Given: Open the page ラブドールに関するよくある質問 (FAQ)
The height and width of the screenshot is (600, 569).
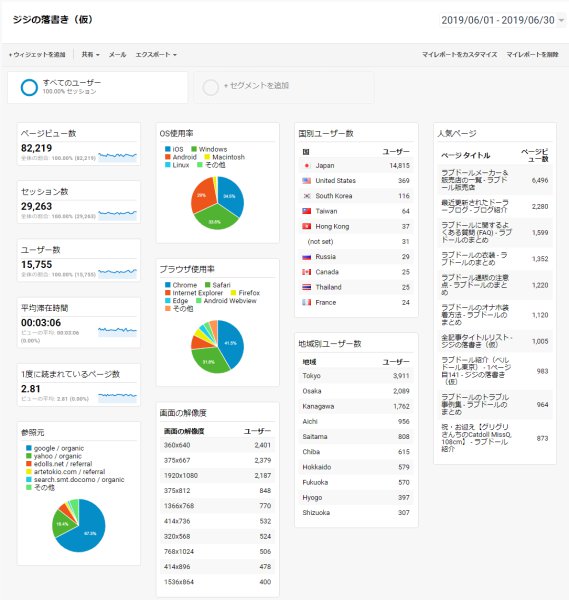Looking at the screenshot, I should [476, 232].
